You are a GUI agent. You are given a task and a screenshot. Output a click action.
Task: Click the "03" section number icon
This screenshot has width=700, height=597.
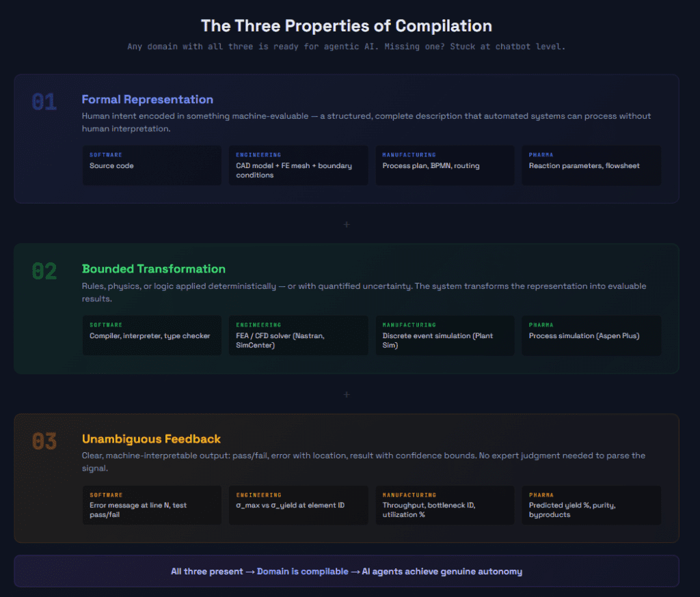44,441
